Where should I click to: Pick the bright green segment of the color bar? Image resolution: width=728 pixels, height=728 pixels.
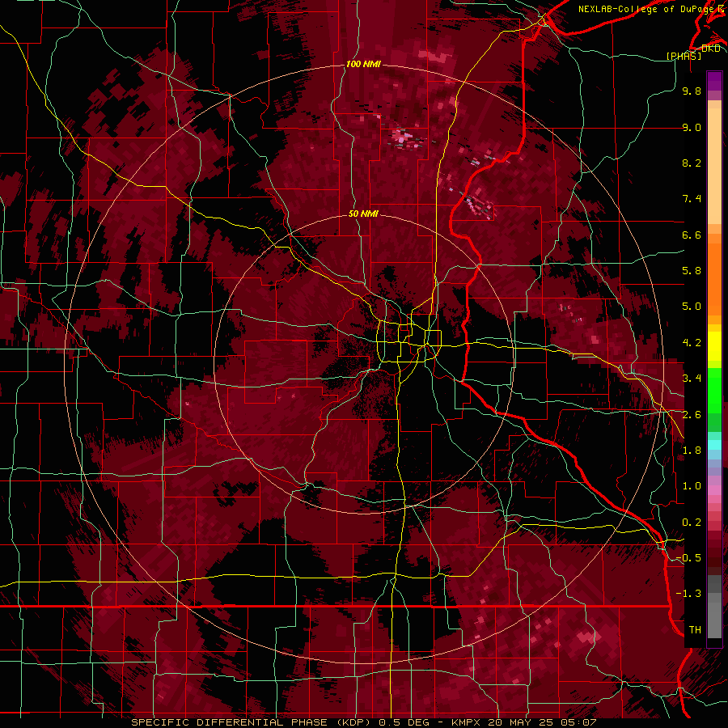(x=714, y=392)
